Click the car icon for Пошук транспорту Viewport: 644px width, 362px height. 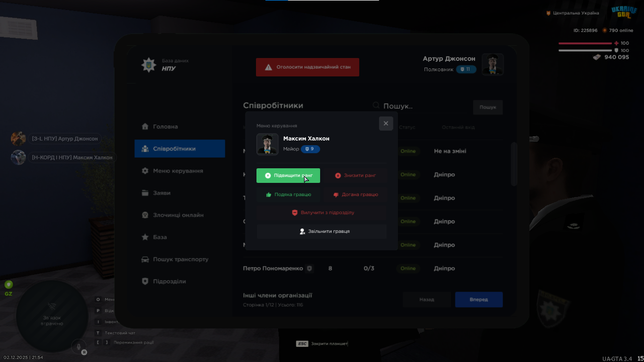[145, 259]
